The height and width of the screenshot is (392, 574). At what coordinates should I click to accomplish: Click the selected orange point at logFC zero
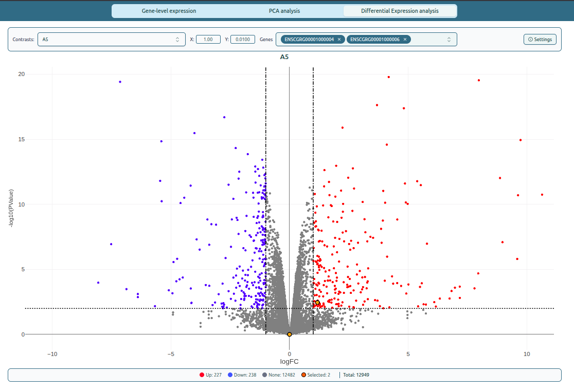(289, 334)
